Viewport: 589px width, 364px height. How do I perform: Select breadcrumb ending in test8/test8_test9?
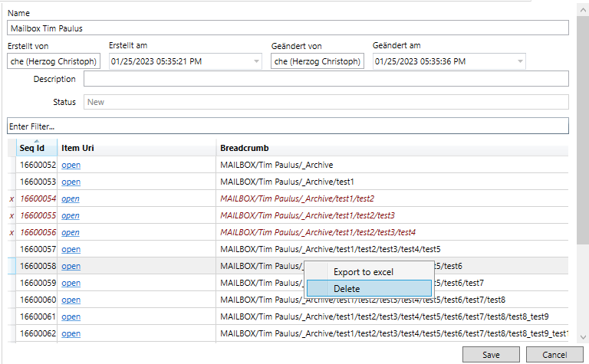(x=384, y=316)
